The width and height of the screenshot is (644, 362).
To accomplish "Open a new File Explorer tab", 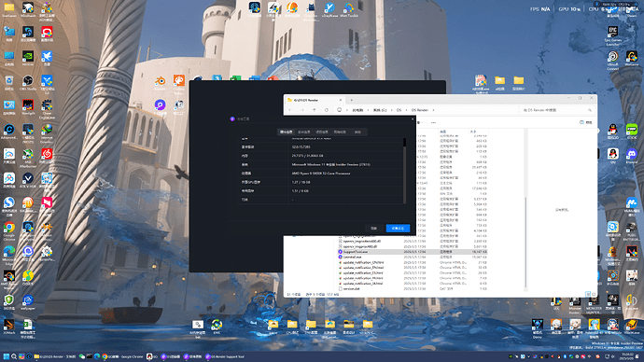I will point(351,100).
